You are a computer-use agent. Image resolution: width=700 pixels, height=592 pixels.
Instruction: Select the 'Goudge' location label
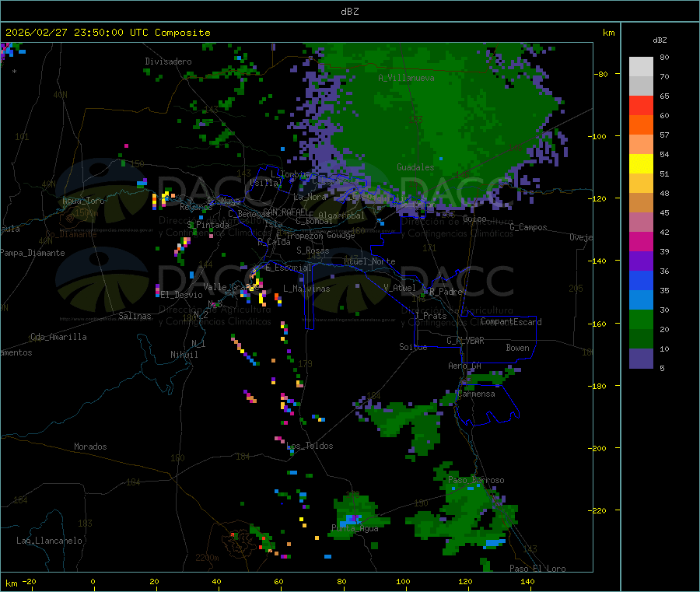(341, 235)
